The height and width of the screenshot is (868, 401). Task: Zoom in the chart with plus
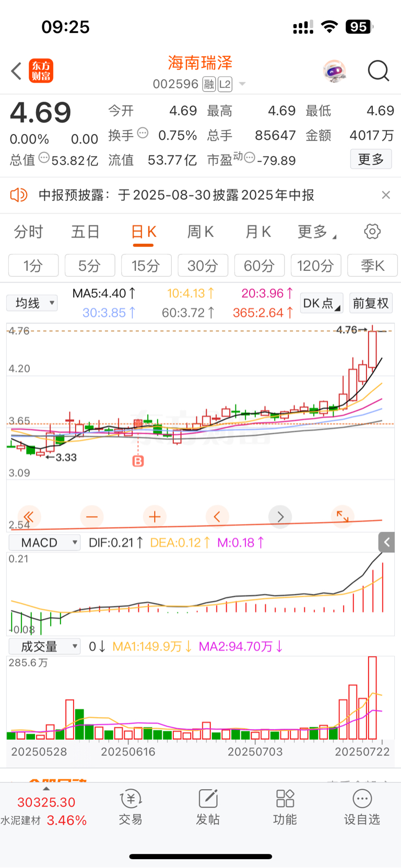point(155,517)
